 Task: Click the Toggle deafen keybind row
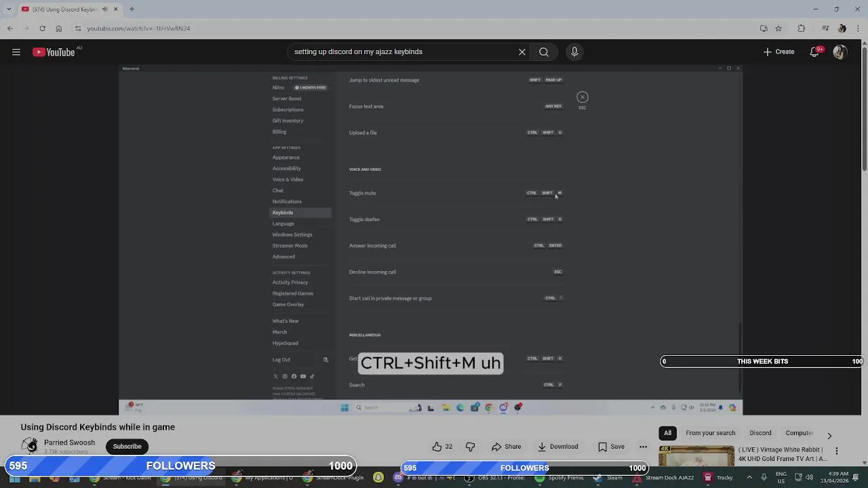point(456,220)
